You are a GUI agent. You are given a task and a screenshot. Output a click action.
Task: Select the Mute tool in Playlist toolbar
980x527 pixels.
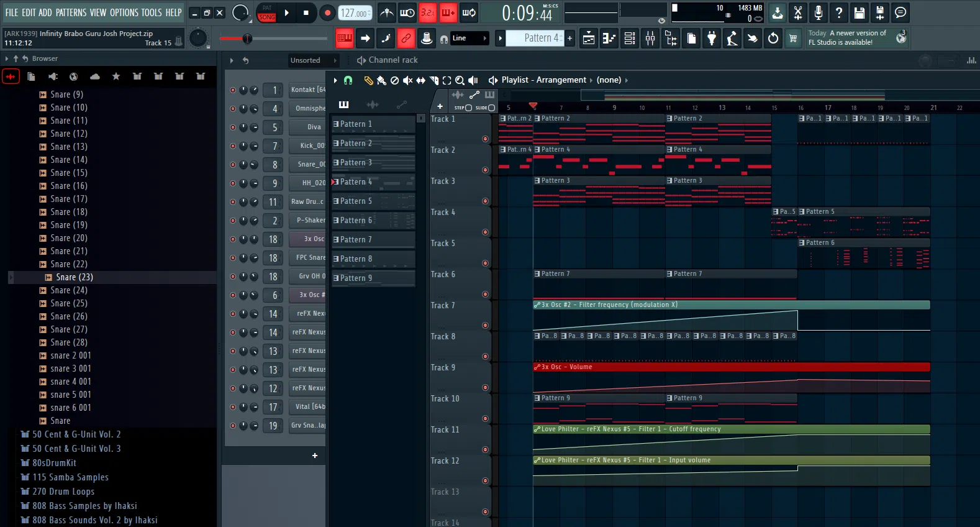pos(407,80)
